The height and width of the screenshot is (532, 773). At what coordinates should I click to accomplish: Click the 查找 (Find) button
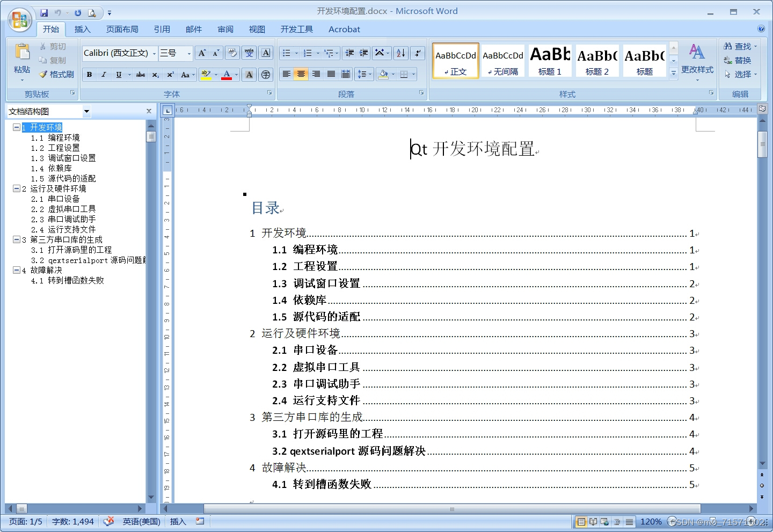click(x=740, y=46)
